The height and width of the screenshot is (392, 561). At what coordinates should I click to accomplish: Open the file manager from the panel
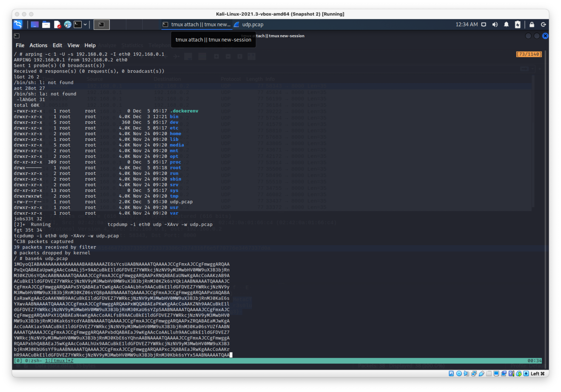[x=46, y=24]
